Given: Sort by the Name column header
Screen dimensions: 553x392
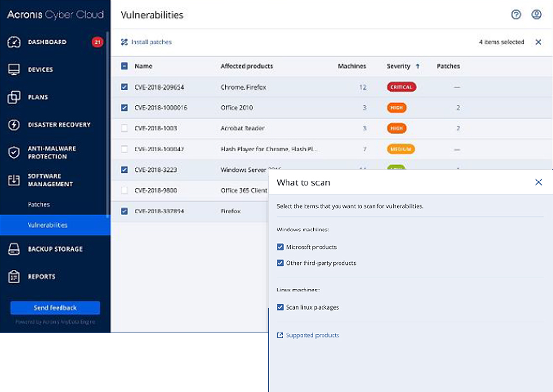Looking at the screenshot, I should (143, 66).
